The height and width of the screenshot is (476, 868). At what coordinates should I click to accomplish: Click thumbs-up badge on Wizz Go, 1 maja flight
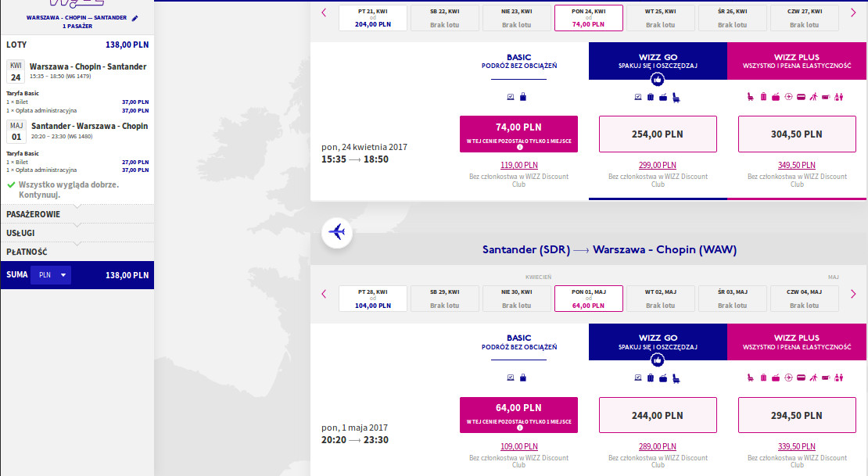(x=657, y=360)
